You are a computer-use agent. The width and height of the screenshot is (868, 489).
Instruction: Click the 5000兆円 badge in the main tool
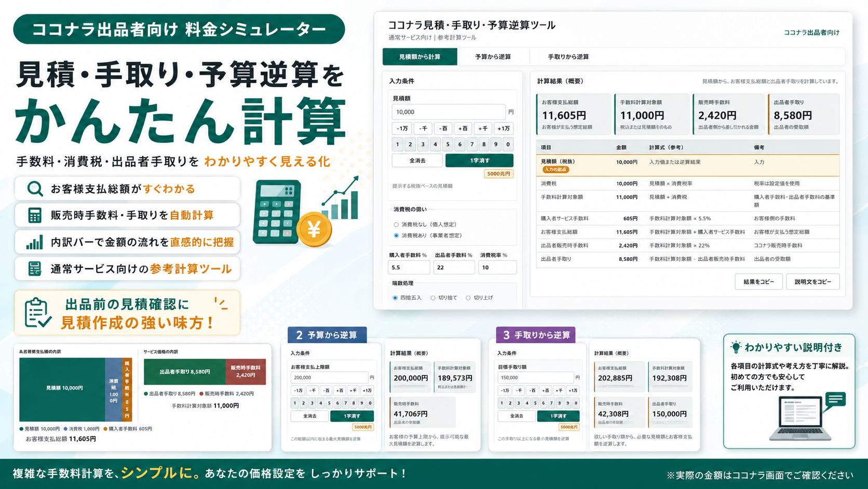tap(498, 174)
